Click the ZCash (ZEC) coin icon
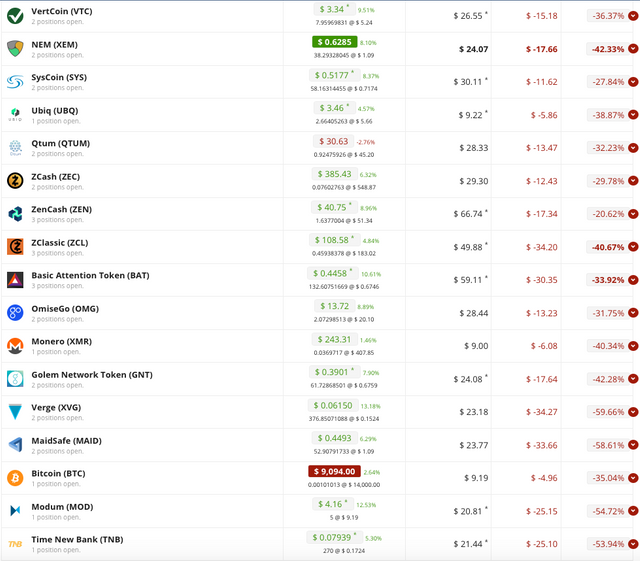Viewport: 640px width, 561px height. [15, 181]
